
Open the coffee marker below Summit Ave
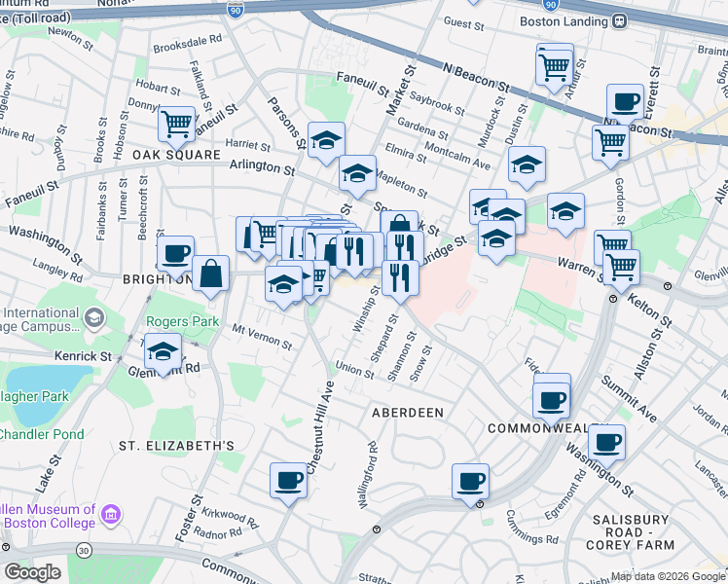click(x=606, y=443)
